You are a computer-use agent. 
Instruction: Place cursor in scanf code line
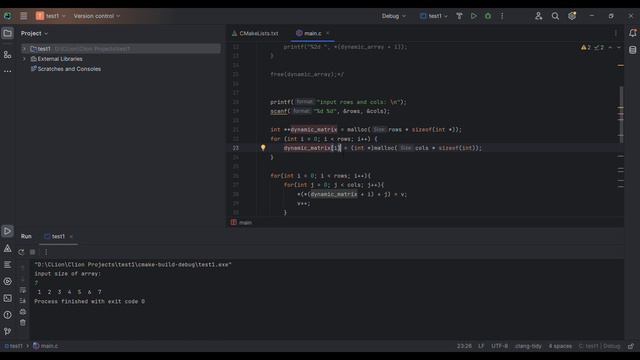330,111
